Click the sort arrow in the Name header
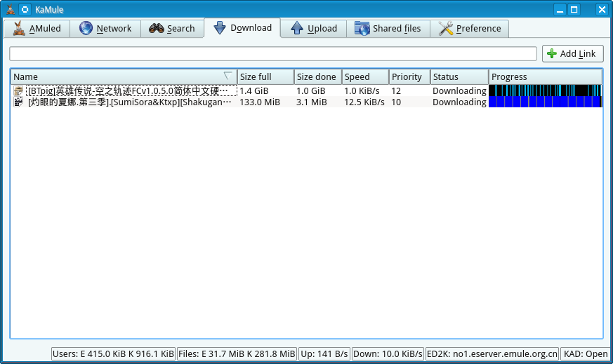613x364 pixels. click(x=228, y=76)
